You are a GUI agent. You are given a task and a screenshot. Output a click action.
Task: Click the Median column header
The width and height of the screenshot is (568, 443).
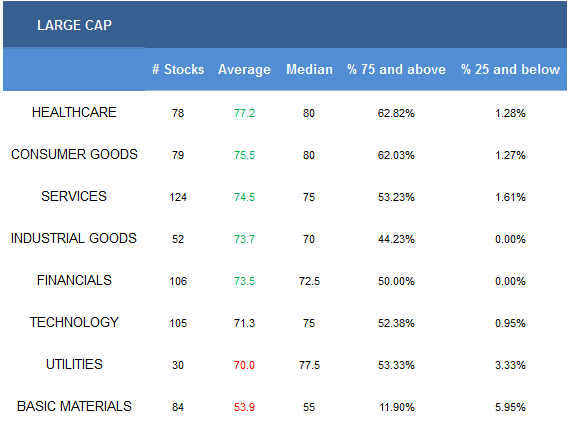309,69
